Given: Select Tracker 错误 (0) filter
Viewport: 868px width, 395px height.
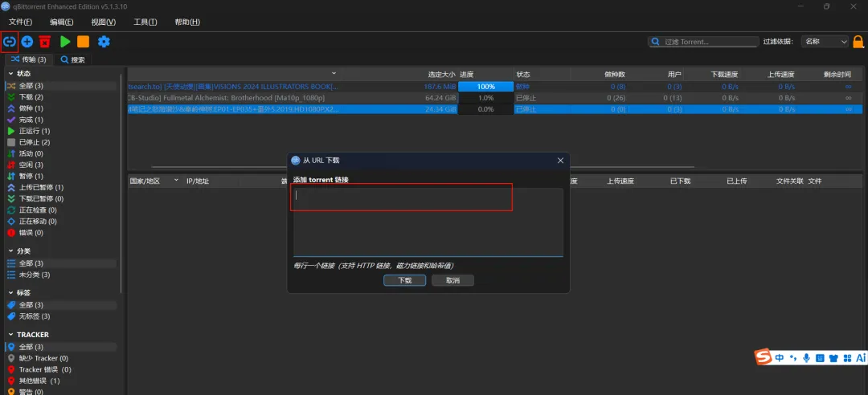Looking at the screenshot, I should [x=61, y=369].
